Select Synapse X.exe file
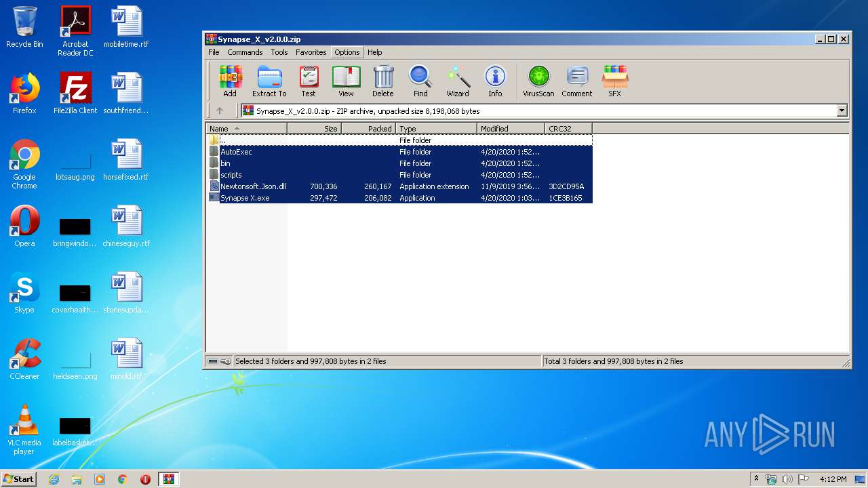Image resolution: width=868 pixels, height=488 pixels. [399, 198]
